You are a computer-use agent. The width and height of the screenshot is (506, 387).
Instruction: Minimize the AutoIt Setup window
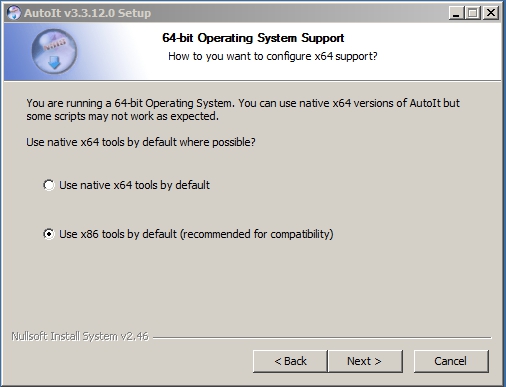tap(455, 13)
